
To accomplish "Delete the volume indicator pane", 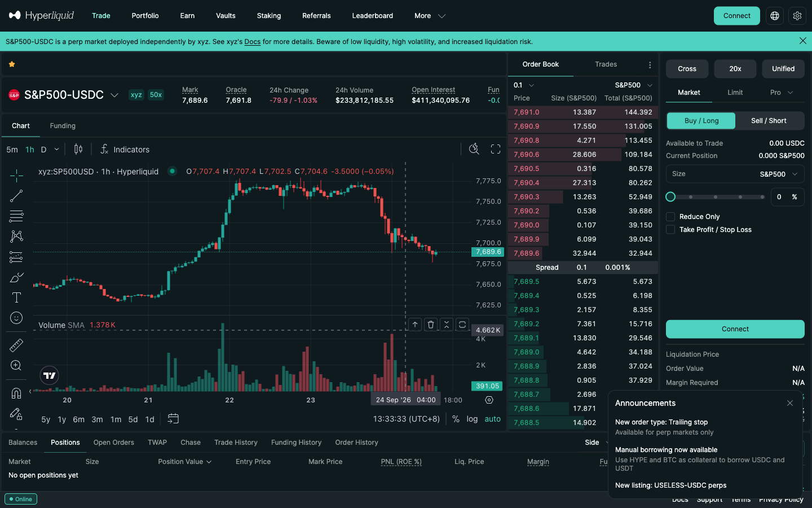I will pos(431,325).
